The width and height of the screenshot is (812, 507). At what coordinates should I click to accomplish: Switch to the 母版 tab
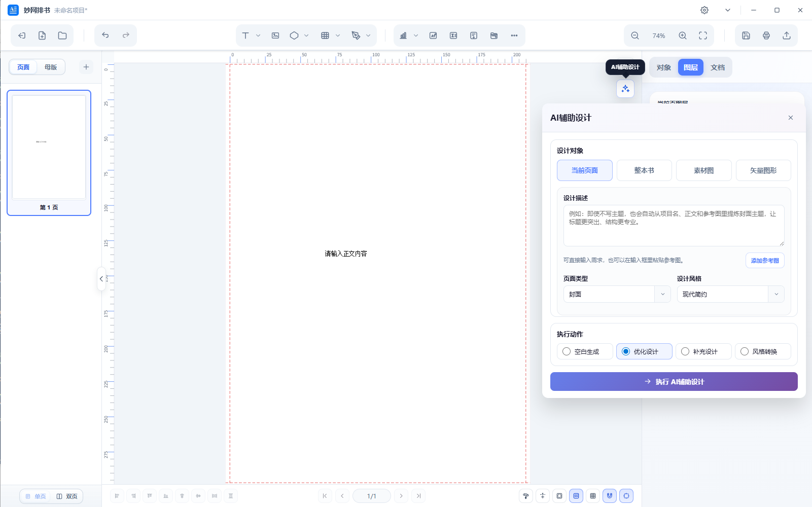click(x=51, y=67)
